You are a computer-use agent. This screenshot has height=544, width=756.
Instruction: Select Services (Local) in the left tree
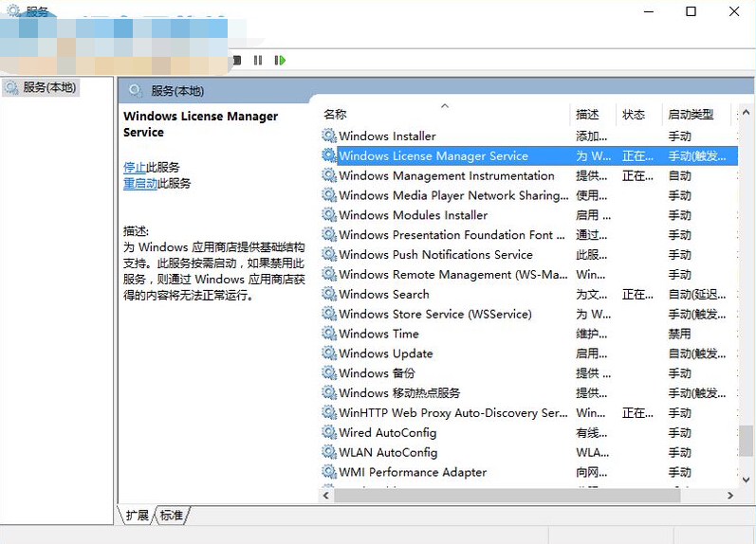point(41,88)
